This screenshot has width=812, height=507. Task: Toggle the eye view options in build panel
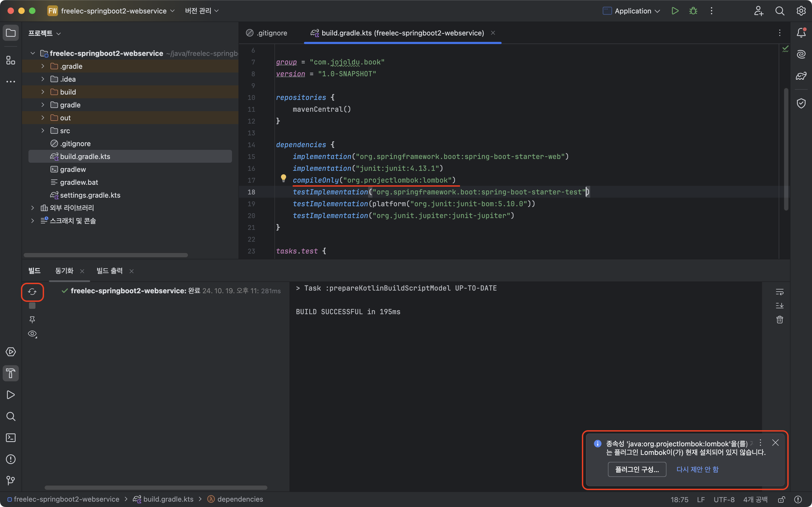(32, 334)
